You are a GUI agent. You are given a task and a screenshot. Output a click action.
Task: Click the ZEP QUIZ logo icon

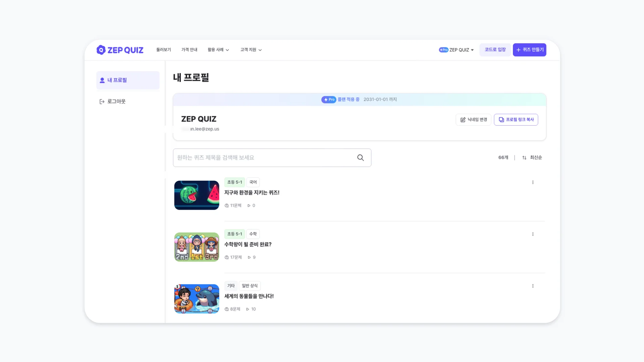tap(101, 50)
